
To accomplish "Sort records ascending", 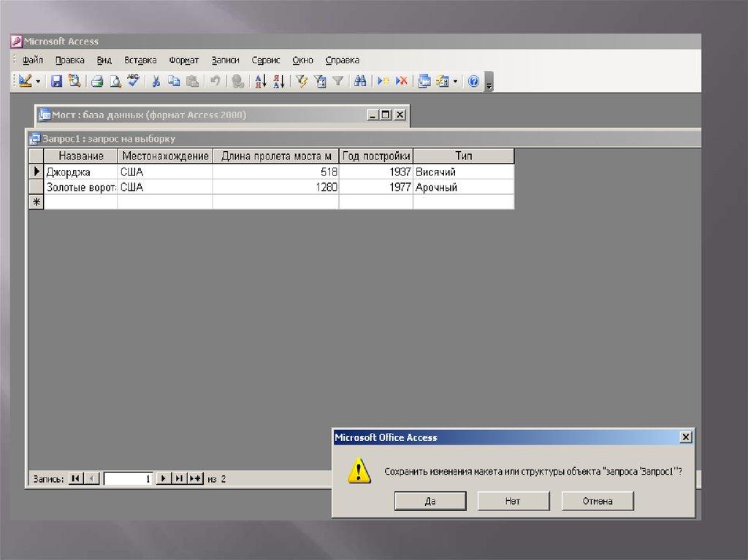I will (x=260, y=82).
